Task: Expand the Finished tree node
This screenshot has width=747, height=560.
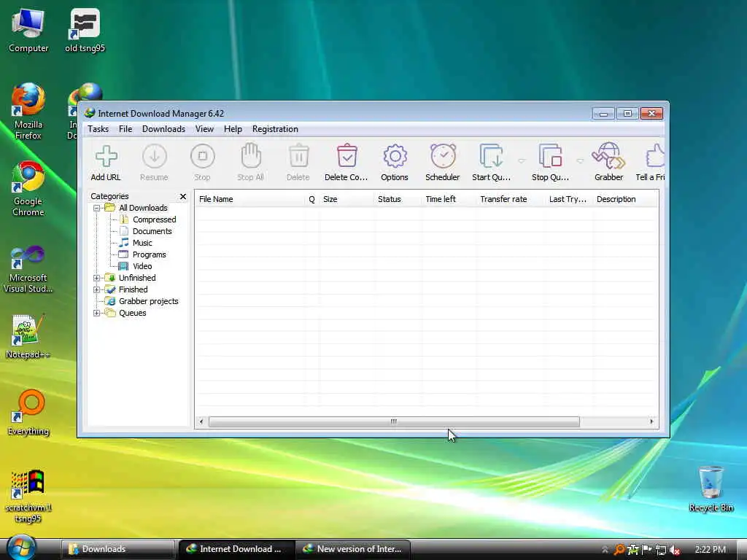Action: [97, 289]
